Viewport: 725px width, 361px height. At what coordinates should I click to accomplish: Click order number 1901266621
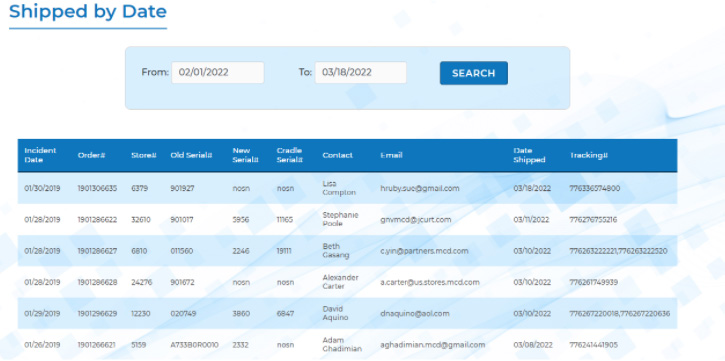[x=97, y=345]
